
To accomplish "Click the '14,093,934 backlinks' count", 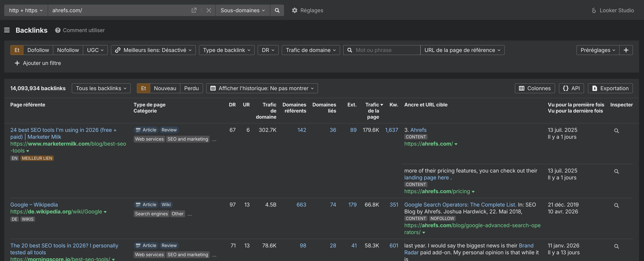I will (38, 88).
